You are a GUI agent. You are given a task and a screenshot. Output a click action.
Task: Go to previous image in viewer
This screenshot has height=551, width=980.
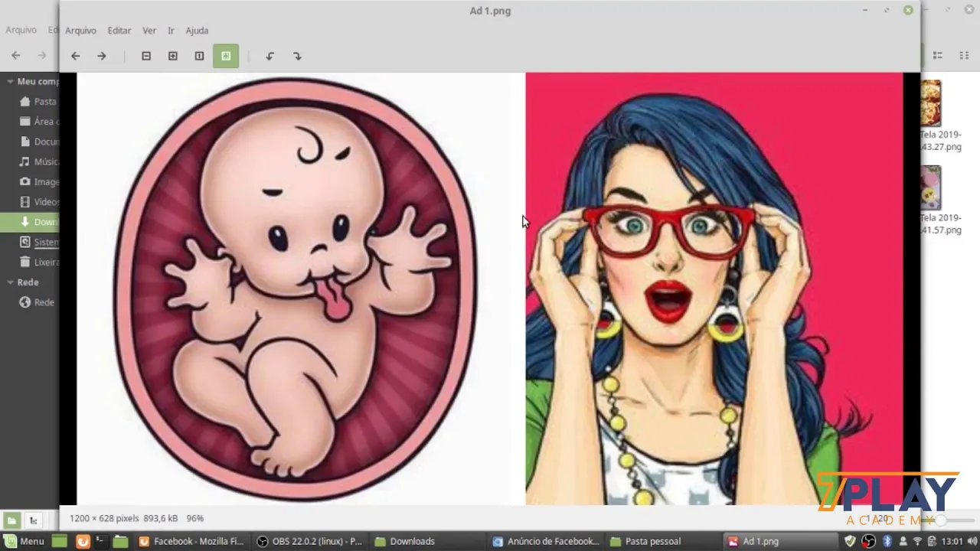[x=75, y=56]
